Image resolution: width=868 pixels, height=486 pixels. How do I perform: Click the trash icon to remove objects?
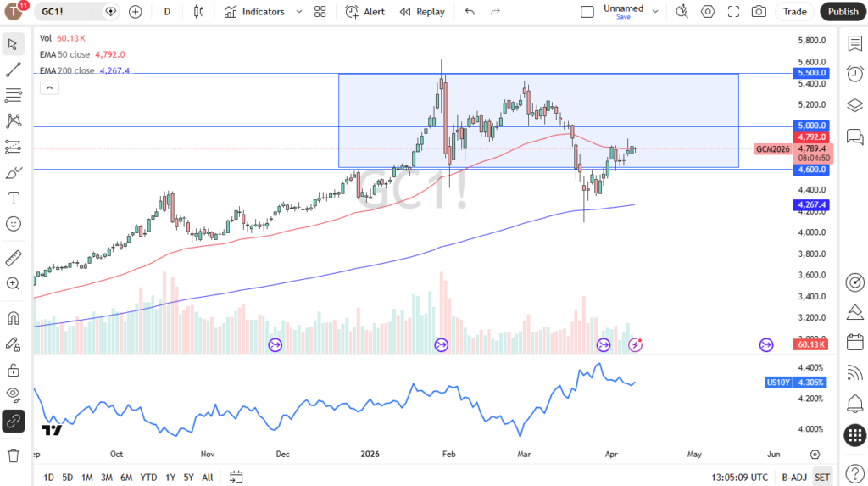pyautogui.click(x=13, y=455)
